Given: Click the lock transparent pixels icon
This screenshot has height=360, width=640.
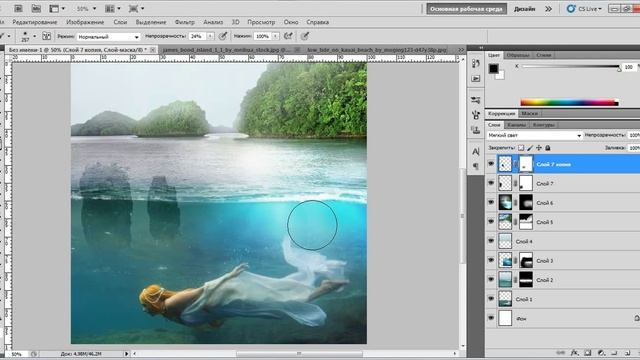Looking at the screenshot, I should pos(521,148).
